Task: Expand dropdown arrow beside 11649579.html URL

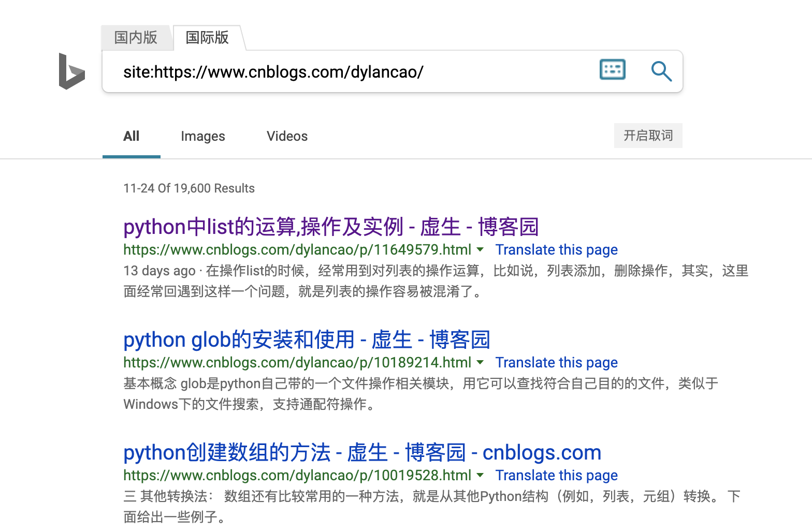Action: point(480,250)
